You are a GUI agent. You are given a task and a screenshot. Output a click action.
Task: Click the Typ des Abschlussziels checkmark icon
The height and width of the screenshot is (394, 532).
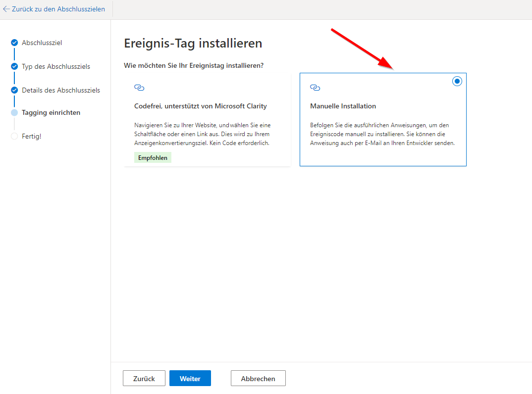14,66
